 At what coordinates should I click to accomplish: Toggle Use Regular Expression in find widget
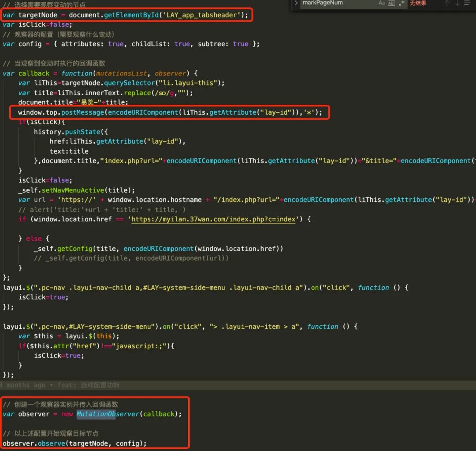(402, 4)
